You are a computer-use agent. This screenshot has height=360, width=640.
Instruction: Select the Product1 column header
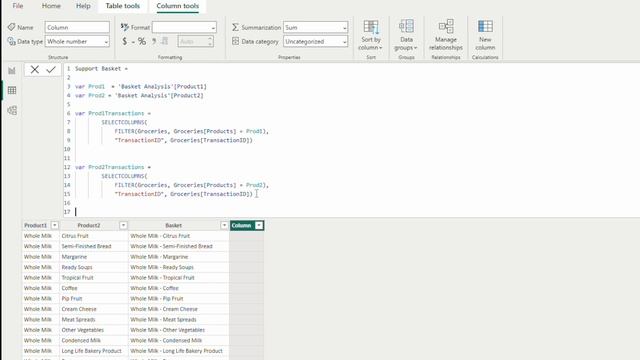point(36,225)
